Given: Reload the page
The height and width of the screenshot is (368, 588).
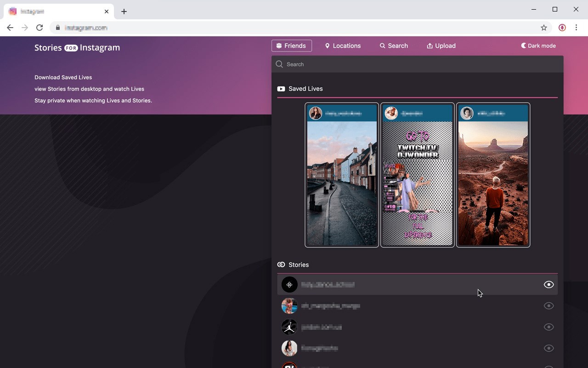Looking at the screenshot, I should click(40, 28).
